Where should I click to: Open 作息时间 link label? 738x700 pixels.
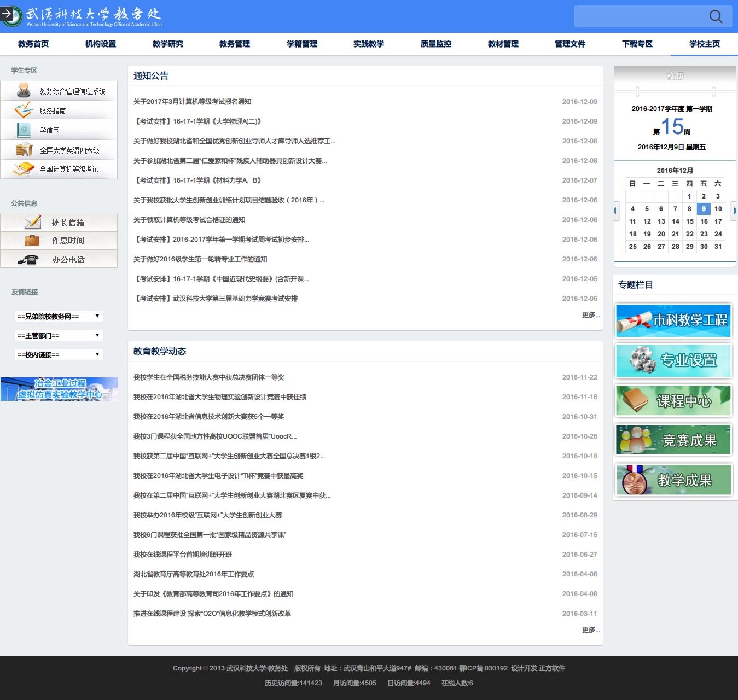[x=68, y=241]
